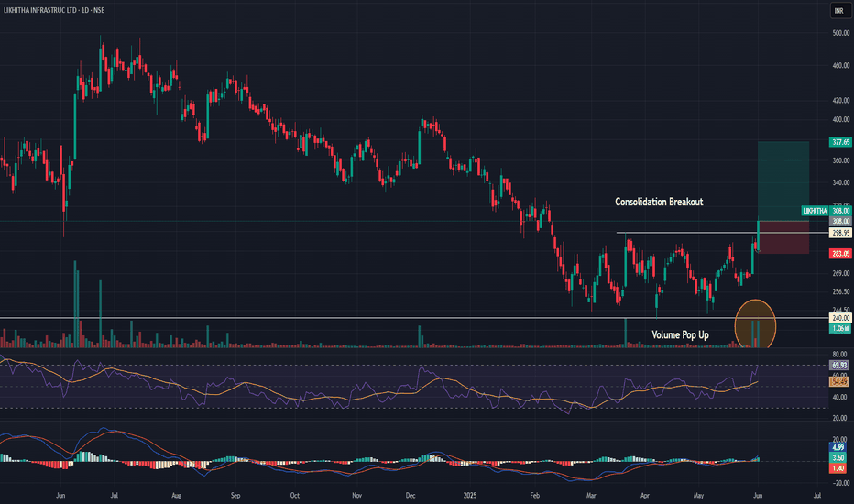This screenshot has height=504, width=854.
Task: Click the LIKHITHA symbol price tag
Action: [815, 211]
